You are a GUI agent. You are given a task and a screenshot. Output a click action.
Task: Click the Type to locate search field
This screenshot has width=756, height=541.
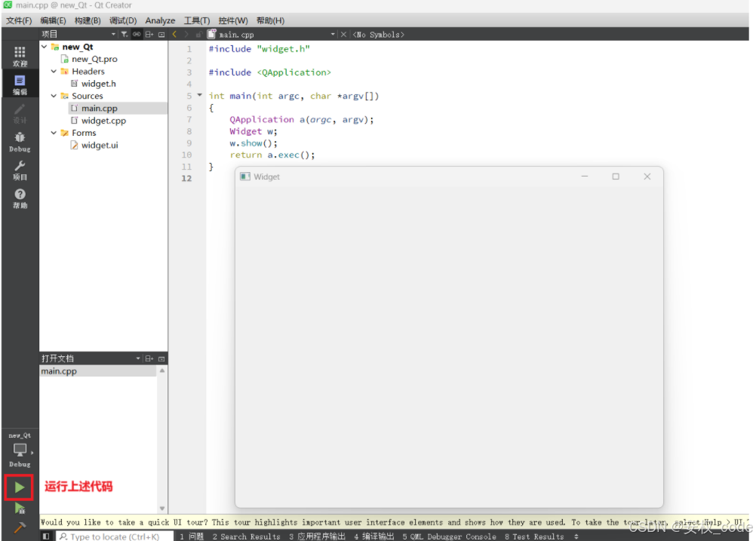point(115,536)
